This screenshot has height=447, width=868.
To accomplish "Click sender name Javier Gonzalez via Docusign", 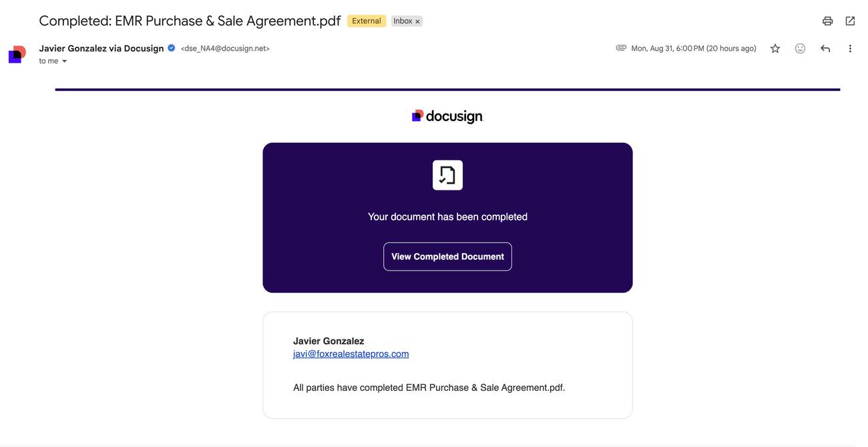I will coord(101,48).
